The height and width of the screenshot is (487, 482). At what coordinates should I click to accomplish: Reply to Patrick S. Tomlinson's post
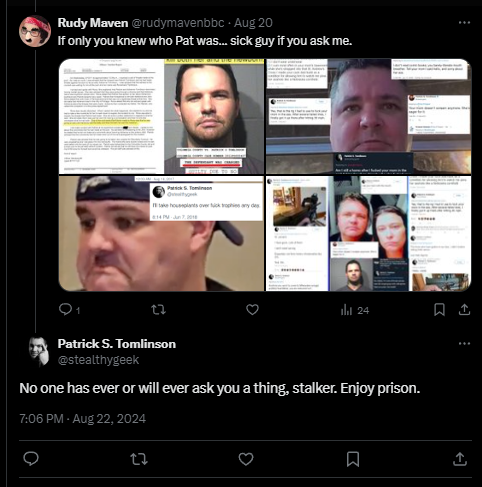(x=31, y=459)
